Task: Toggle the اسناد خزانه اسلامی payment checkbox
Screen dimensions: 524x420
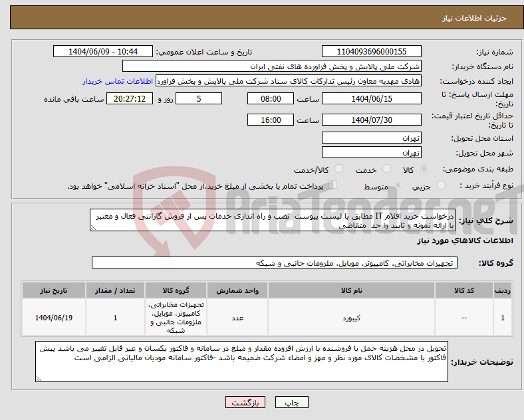Action: 333,184
